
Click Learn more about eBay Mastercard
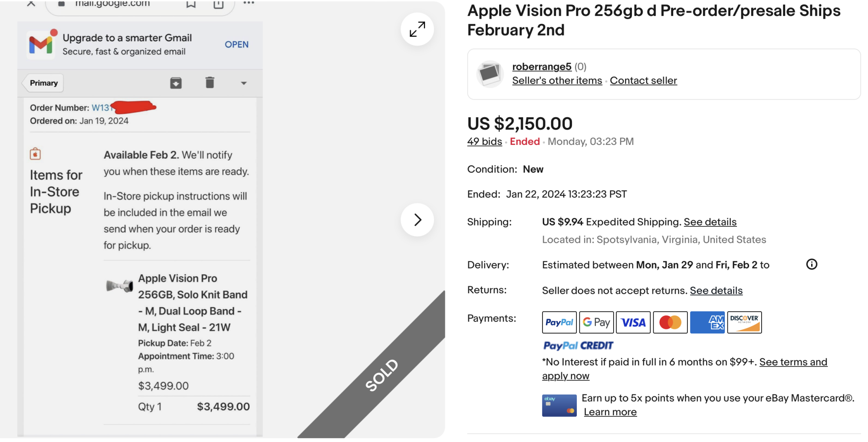[610, 412]
